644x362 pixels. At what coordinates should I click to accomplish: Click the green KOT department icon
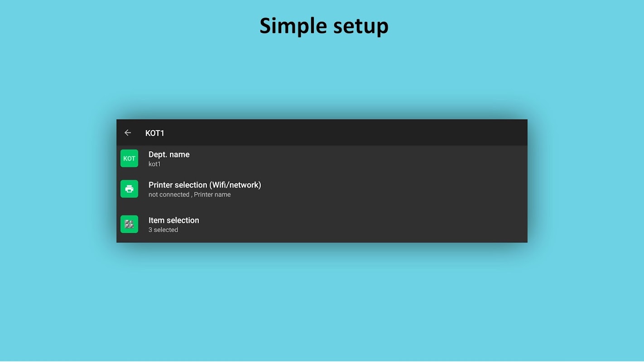click(x=129, y=158)
